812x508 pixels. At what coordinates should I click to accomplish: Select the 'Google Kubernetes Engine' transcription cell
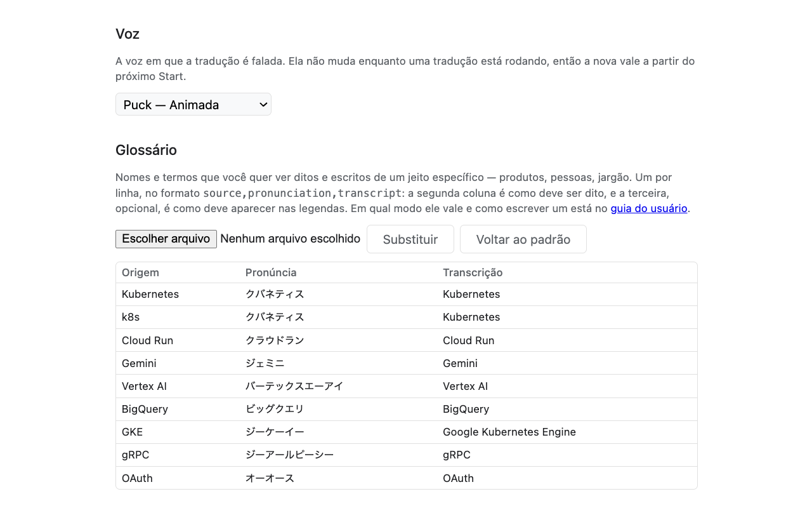pos(509,432)
